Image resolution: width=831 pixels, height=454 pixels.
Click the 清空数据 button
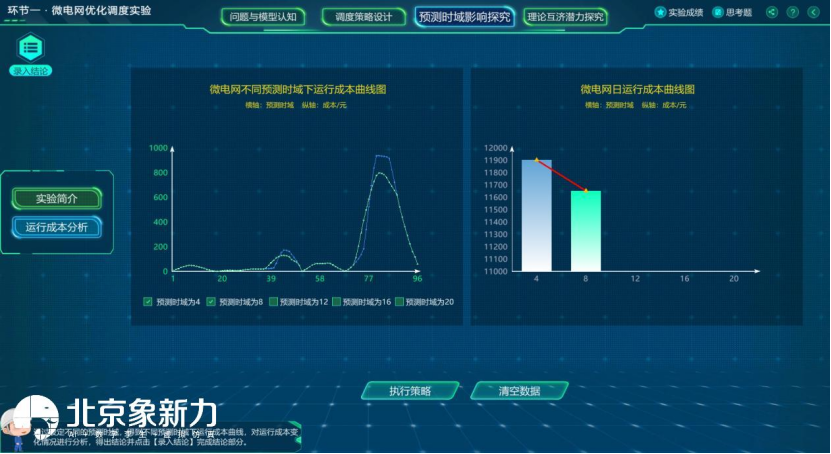[x=519, y=391]
